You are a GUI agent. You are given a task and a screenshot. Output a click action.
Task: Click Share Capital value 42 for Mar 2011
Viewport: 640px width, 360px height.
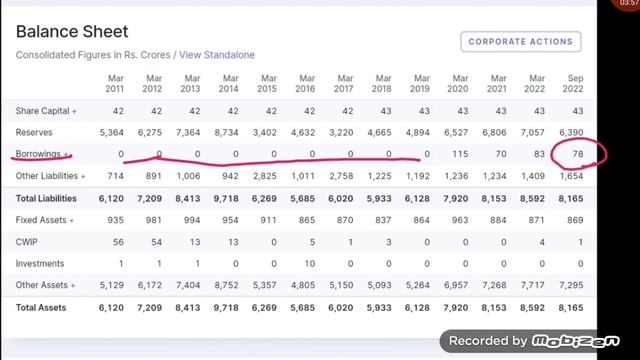click(118, 111)
